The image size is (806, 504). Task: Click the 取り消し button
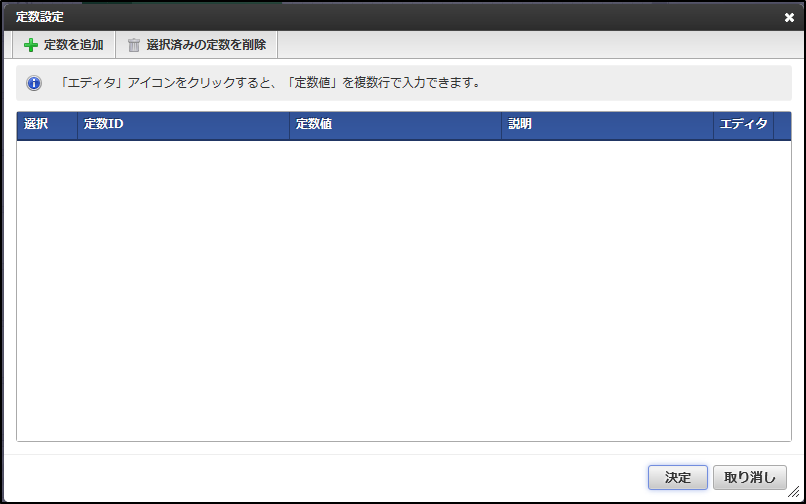click(x=749, y=477)
